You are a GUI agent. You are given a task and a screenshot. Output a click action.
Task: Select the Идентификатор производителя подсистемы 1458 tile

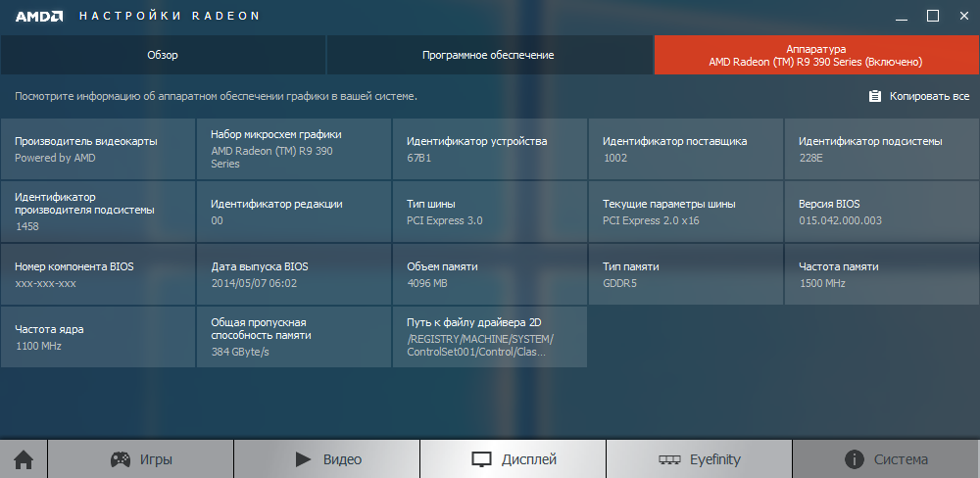click(97, 212)
